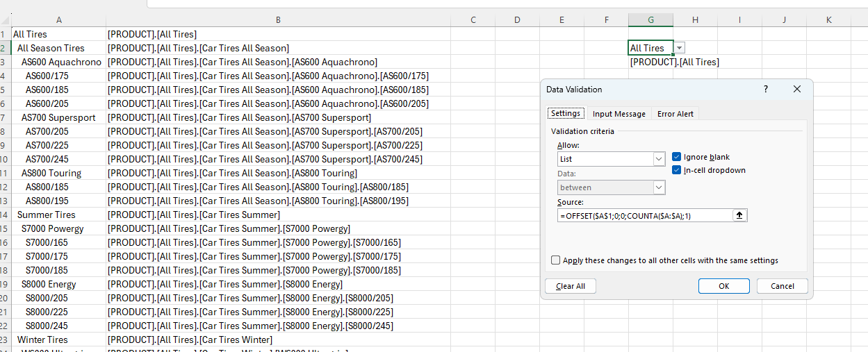Click cell Winter Tires in column A
This screenshot has height=352, width=868.
pyautogui.click(x=58, y=340)
